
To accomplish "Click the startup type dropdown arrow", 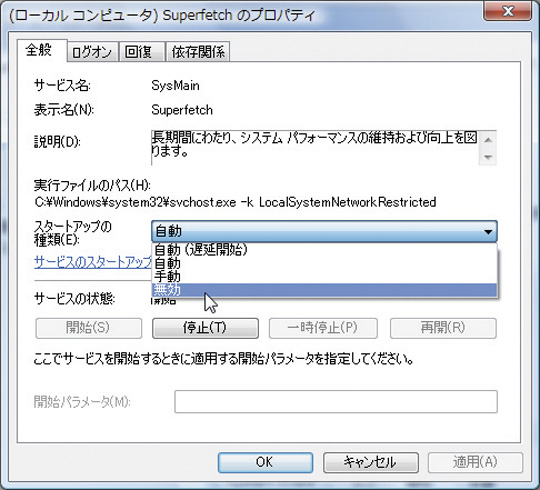I will (488, 232).
